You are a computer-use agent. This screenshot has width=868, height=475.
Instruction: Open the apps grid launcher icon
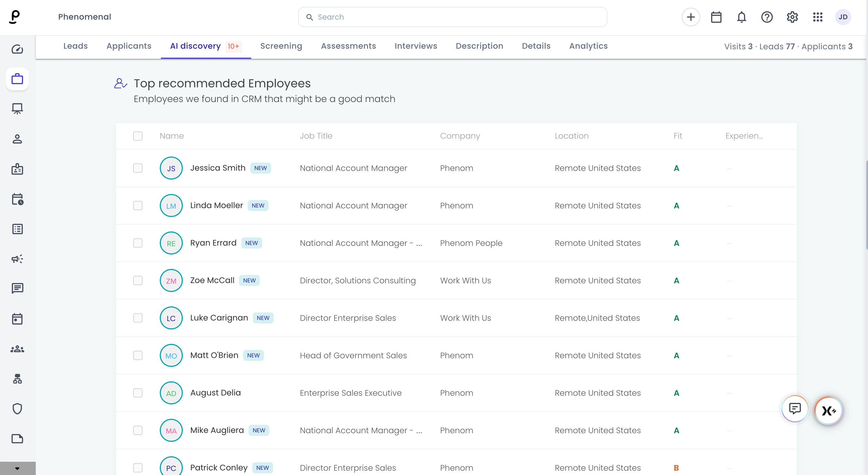coord(818,17)
